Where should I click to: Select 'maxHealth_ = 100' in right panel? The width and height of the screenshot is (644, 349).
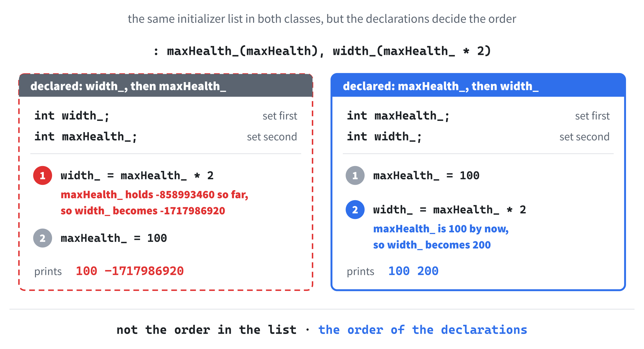pyautogui.click(x=426, y=176)
